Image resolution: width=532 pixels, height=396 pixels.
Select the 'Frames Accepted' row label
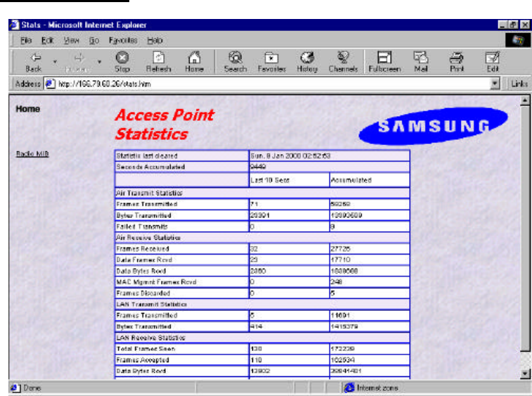(143, 360)
